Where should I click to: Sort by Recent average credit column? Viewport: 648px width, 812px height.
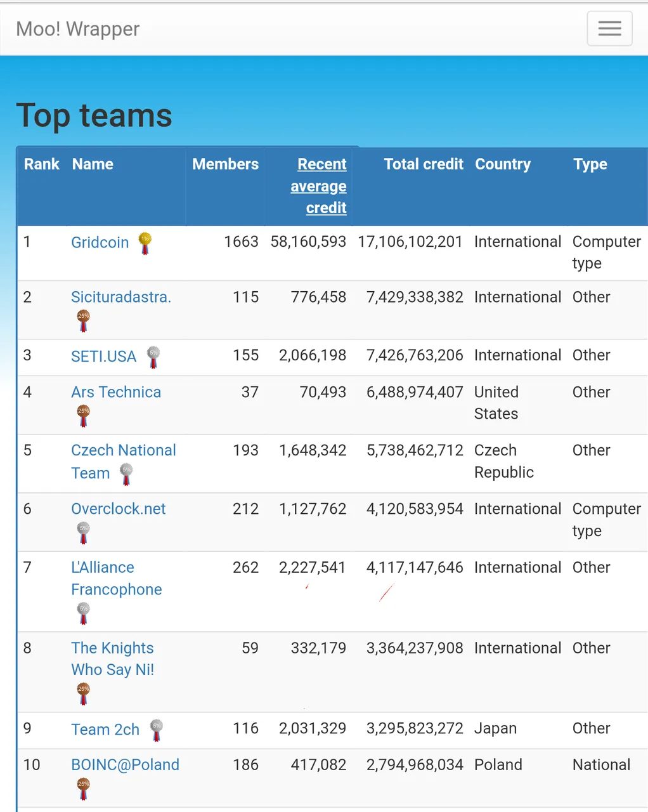click(x=318, y=186)
